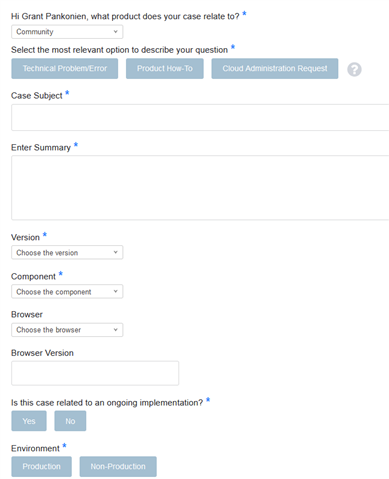Select Production environment
The width and height of the screenshot is (389, 479).
tap(41, 466)
